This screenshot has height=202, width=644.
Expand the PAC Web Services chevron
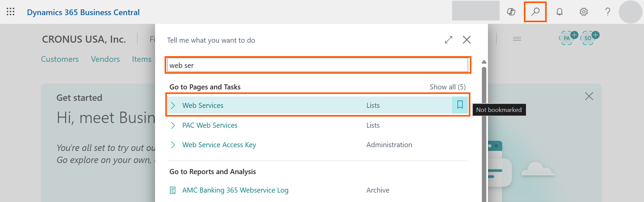point(173,125)
